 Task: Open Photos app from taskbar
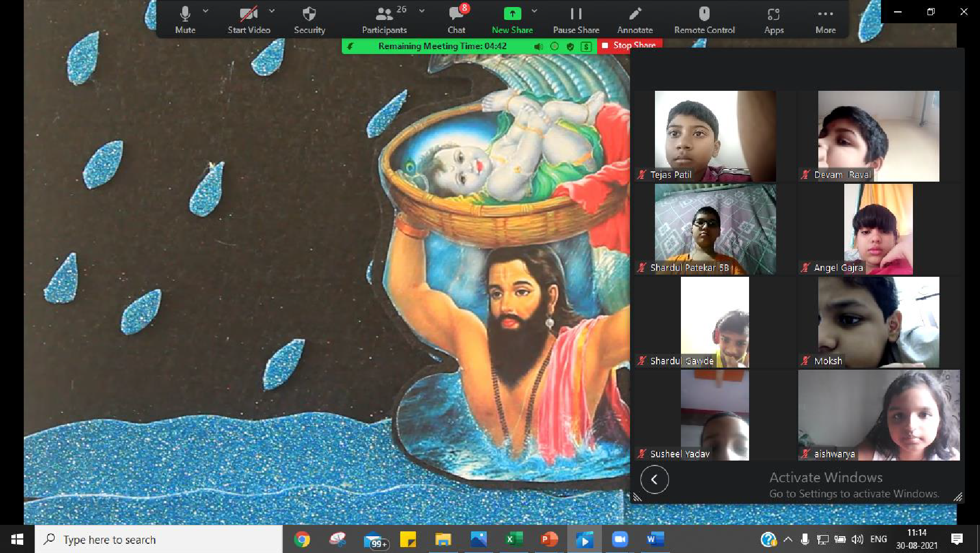[x=479, y=539]
